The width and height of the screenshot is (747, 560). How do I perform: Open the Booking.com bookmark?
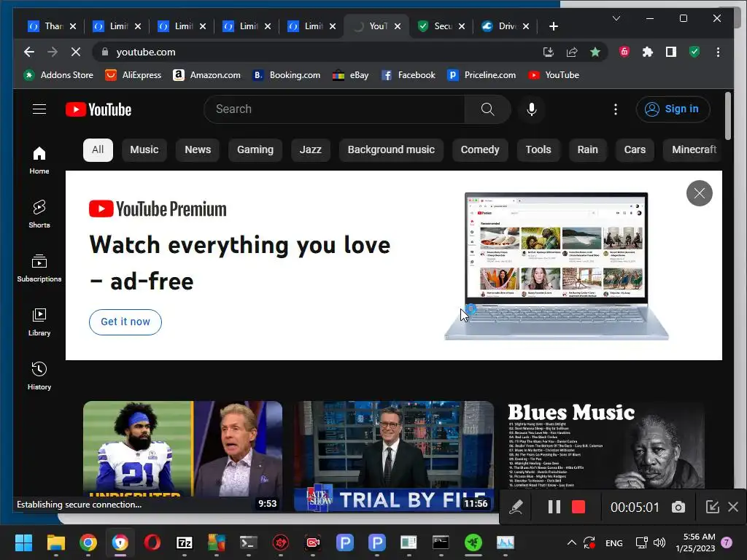286,75
